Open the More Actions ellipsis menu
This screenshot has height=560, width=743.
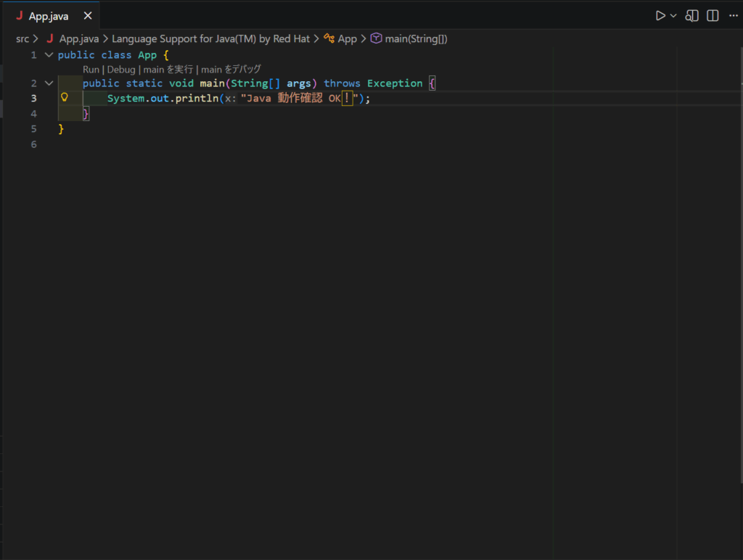click(733, 15)
